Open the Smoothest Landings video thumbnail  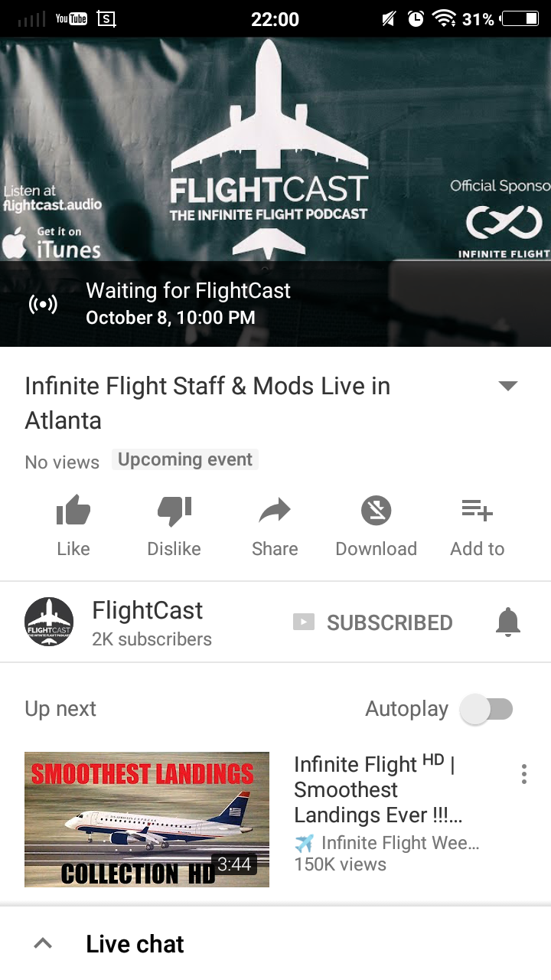(147, 819)
